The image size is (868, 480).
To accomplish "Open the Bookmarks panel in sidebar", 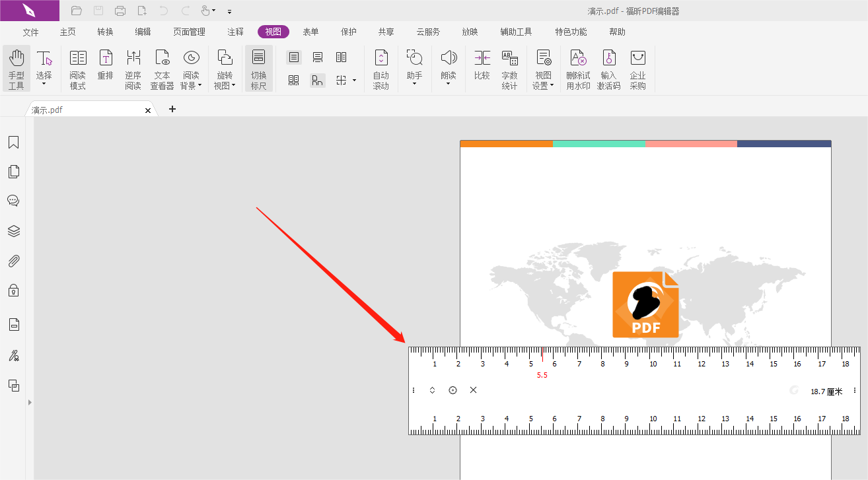I will pyautogui.click(x=13, y=143).
